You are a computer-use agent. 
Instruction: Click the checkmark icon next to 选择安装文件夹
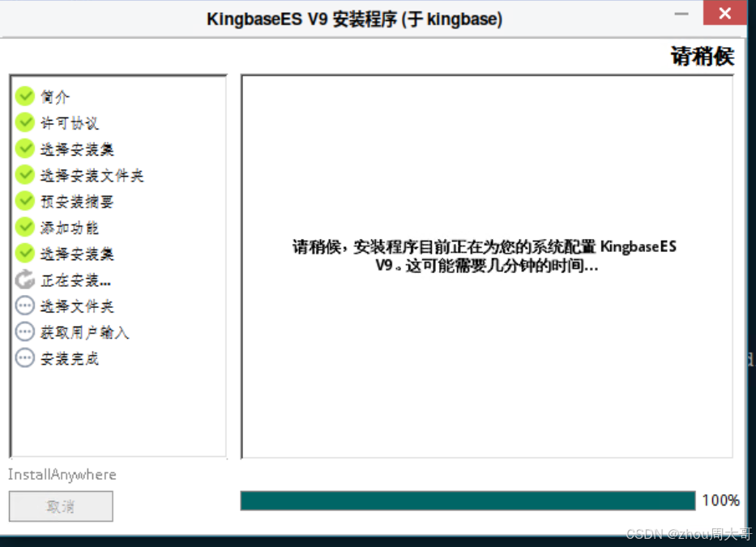pos(24,174)
